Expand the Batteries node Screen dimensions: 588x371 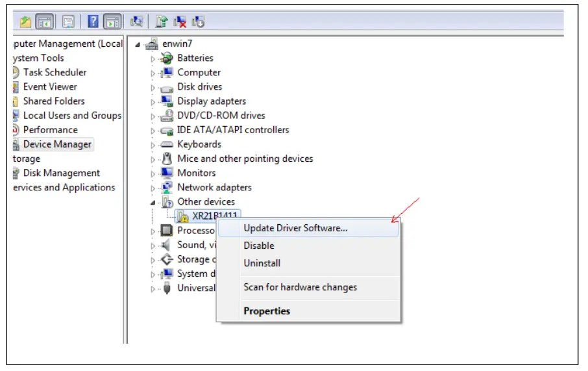153,59
